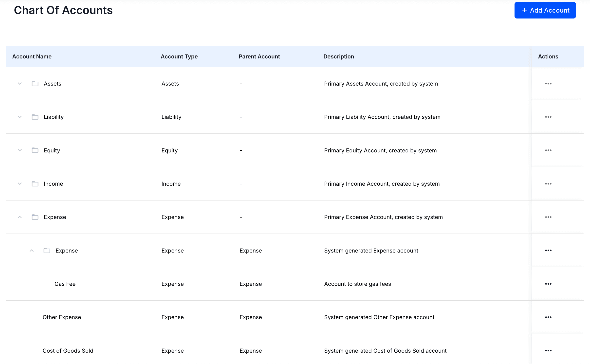590x364 pixels.
Task: Click the Account Name column header
Action: pyautogui.click(x=32, y=56)
